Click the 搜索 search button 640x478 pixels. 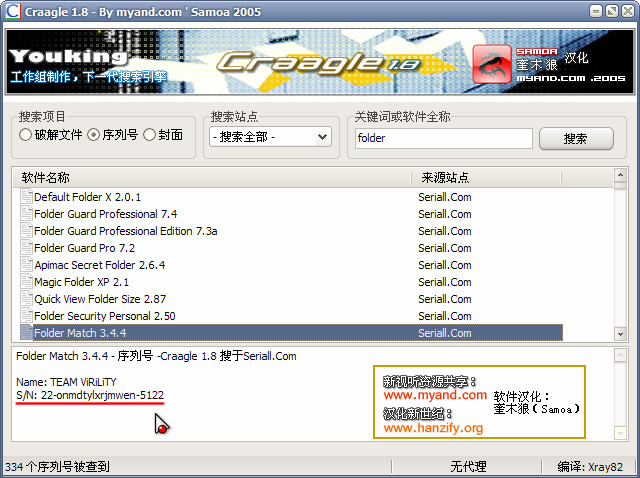click(x=576, y=139)
